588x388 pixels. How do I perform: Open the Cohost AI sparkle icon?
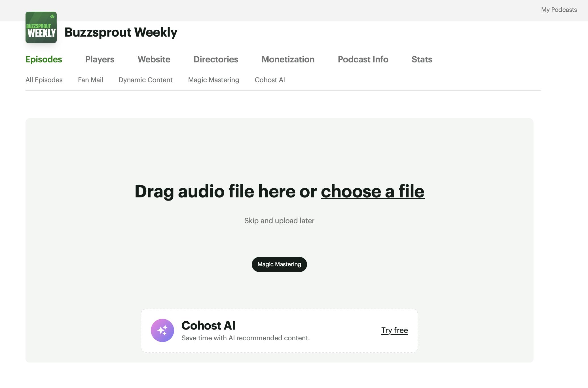pos(162,330)
